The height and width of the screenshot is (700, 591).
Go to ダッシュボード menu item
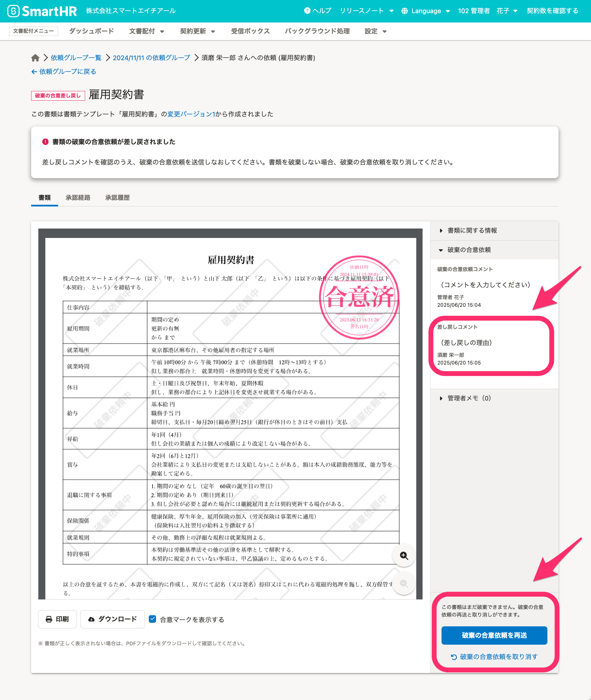tap(91, 31)
